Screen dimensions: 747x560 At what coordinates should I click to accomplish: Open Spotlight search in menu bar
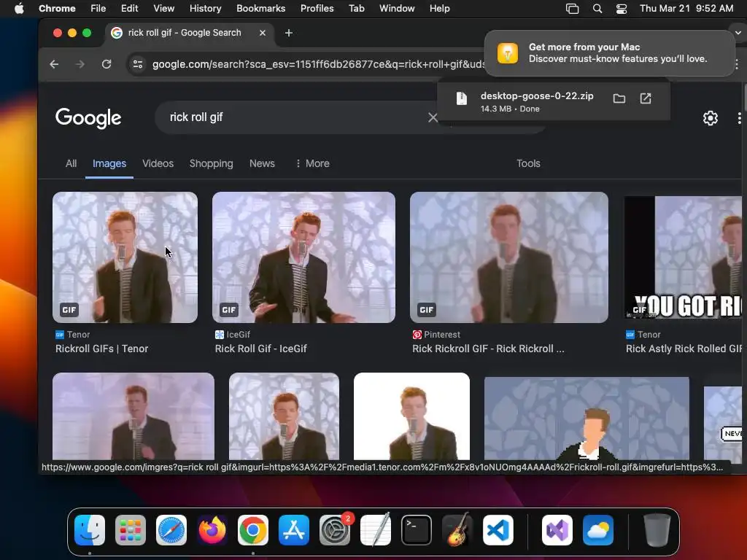click(x=597, y=8)
